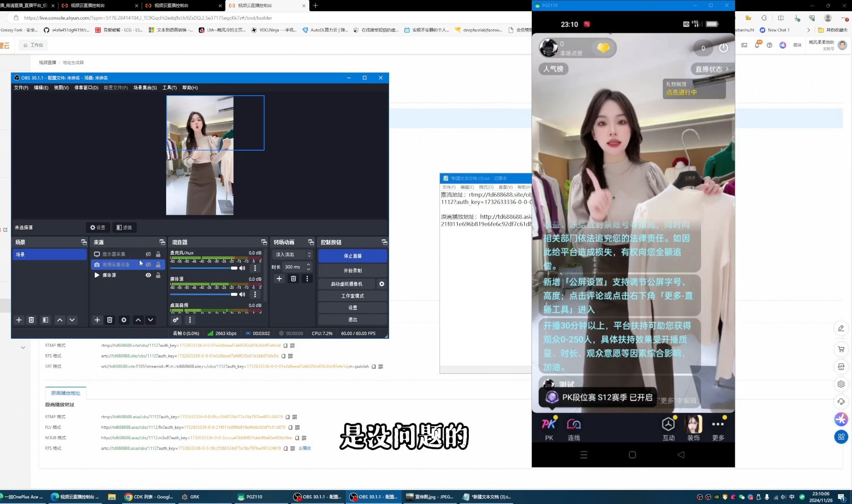Viewport: 852px width, 504px height.
Task: Toggle lock on 媒体源 source
Action: pyautogui.click(x=158, y=275)
